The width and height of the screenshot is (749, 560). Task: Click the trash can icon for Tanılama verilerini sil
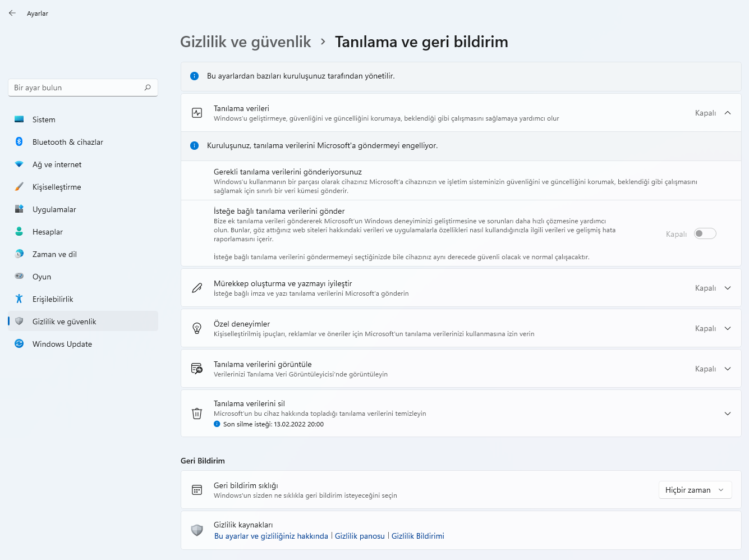pyautogui.click(x=197, y=414)
